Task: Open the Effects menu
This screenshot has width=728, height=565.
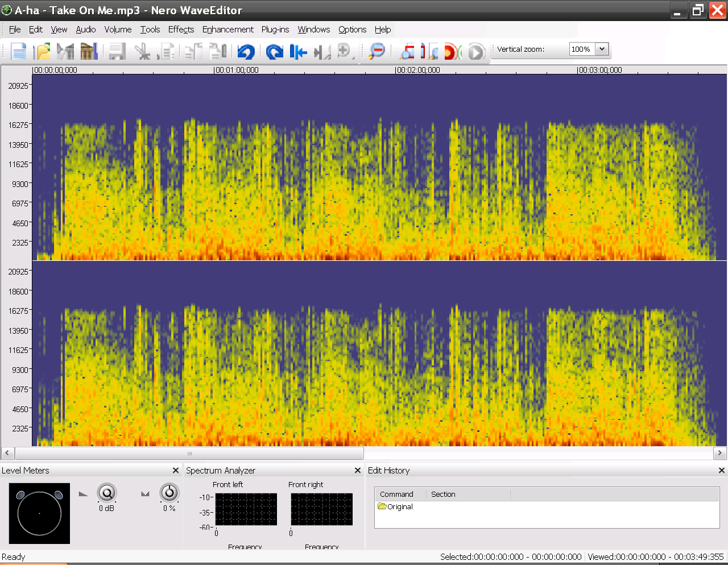Action: (x=181, y=30)
